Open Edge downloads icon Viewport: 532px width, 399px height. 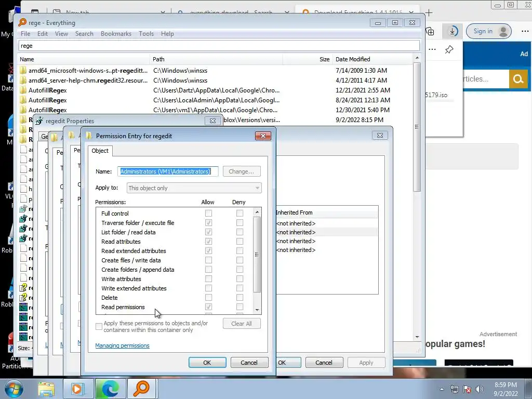click(x=453, y=32)
